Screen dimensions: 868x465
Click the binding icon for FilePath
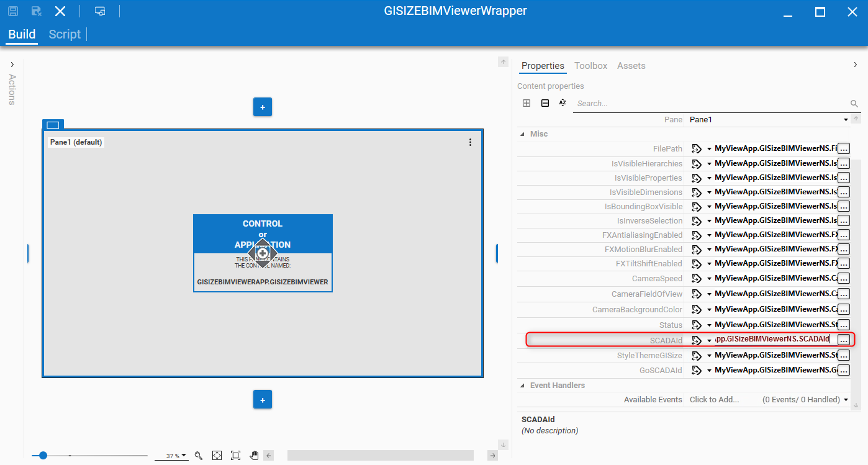pos(697,148)
